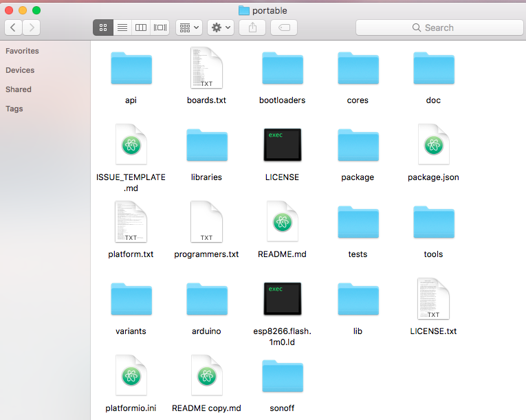The height and width of the screenshot is (420, 526).
Task: Click the "tests" name label
Action: click(358, 254)
